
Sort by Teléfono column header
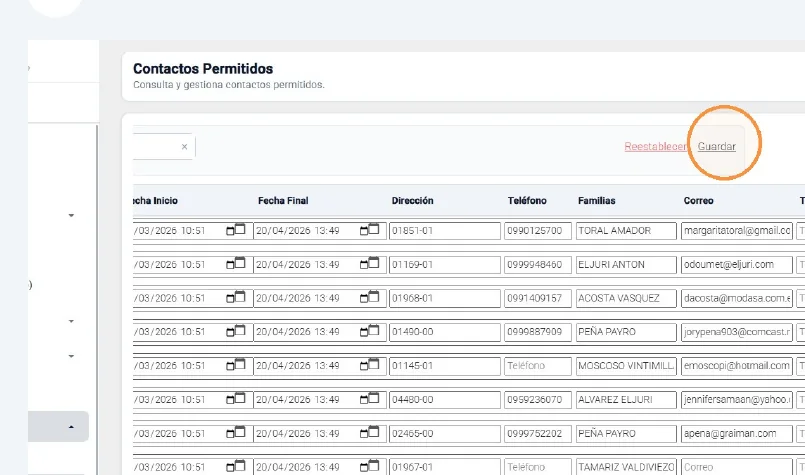[x=527, y=201]
